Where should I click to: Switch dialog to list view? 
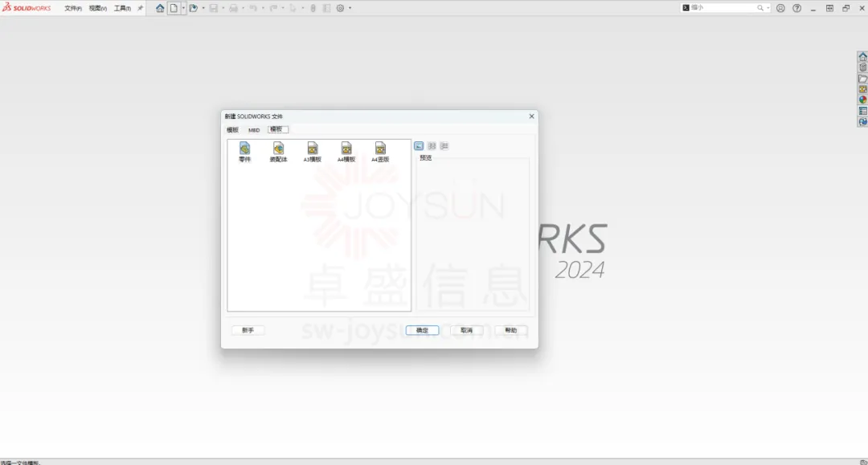pyautogui.click(x=432, y=146)
